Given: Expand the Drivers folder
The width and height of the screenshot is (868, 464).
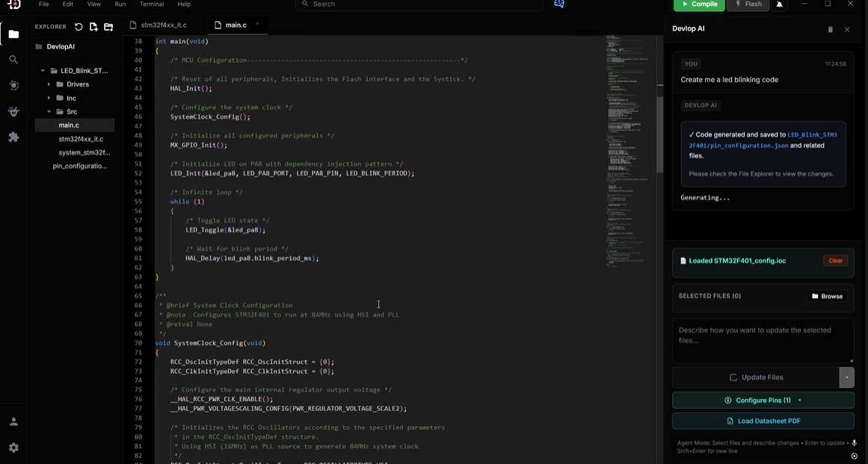Looking at the screenshot, I should 49,84.
